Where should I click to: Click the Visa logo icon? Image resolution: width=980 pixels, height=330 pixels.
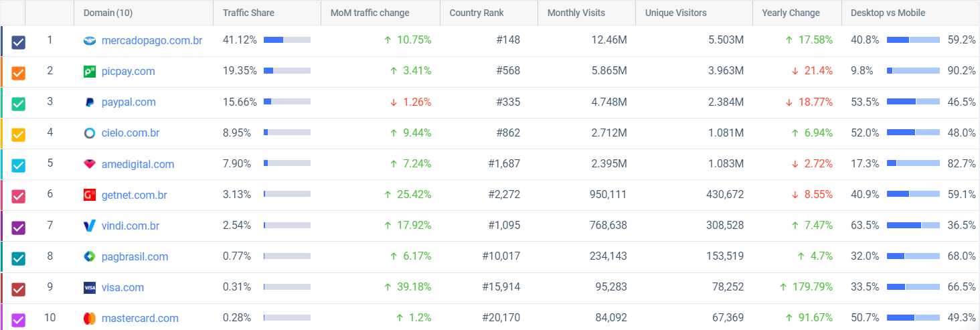point(90,288)
